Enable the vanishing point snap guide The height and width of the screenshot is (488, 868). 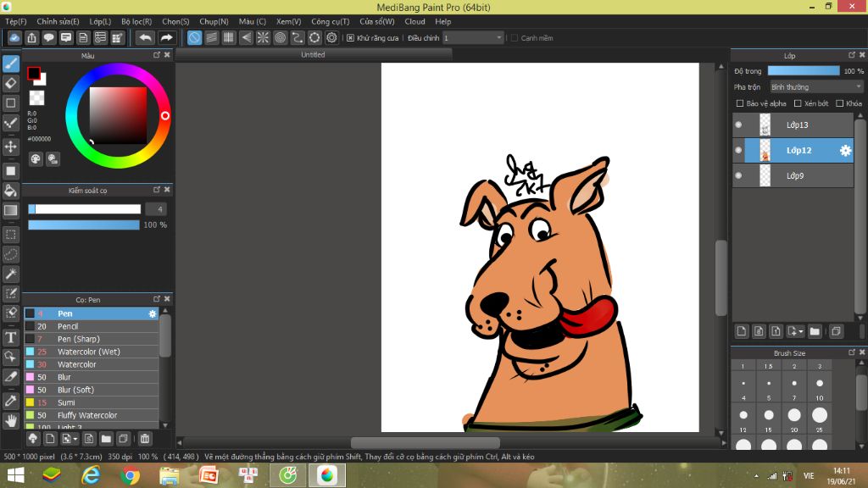246,37
